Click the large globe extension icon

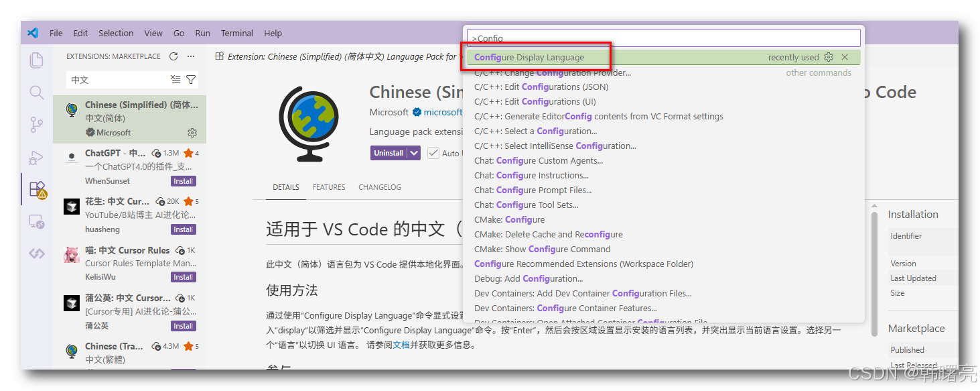pyautogui.click(x=310, y=123)
